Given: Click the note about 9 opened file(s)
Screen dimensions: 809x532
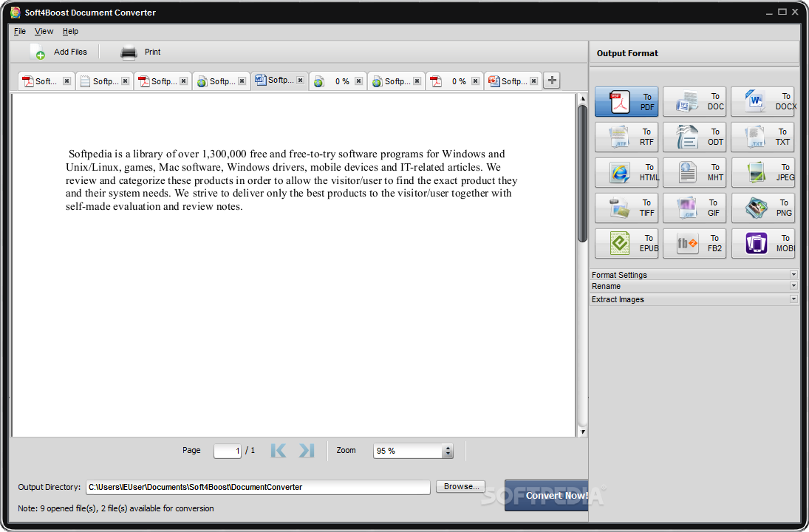Looking at the screenshot, I should [x=115, y=508].
